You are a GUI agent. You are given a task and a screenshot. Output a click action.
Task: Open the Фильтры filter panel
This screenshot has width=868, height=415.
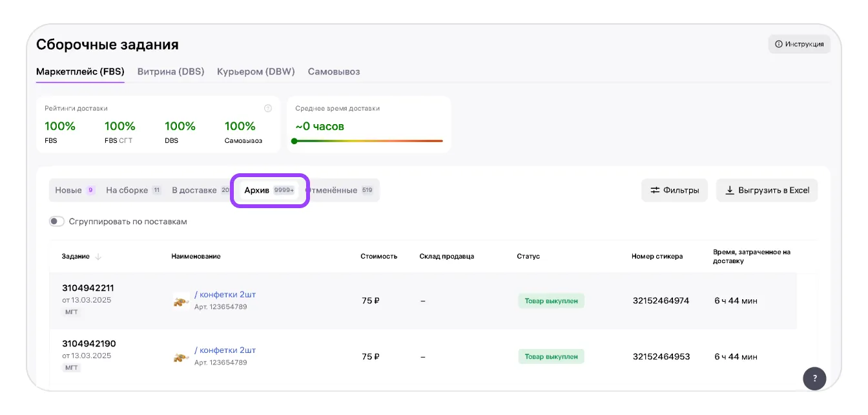click(x=674, y=191)
